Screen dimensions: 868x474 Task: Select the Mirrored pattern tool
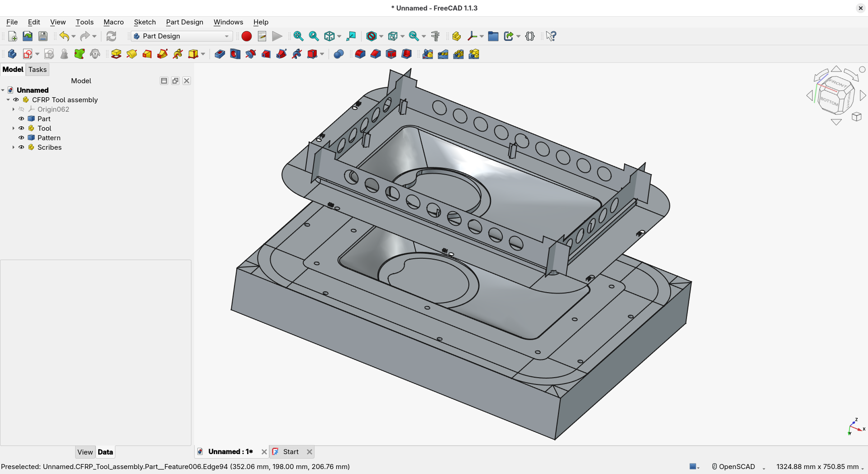pyautogui.click(x=428, y=54)
